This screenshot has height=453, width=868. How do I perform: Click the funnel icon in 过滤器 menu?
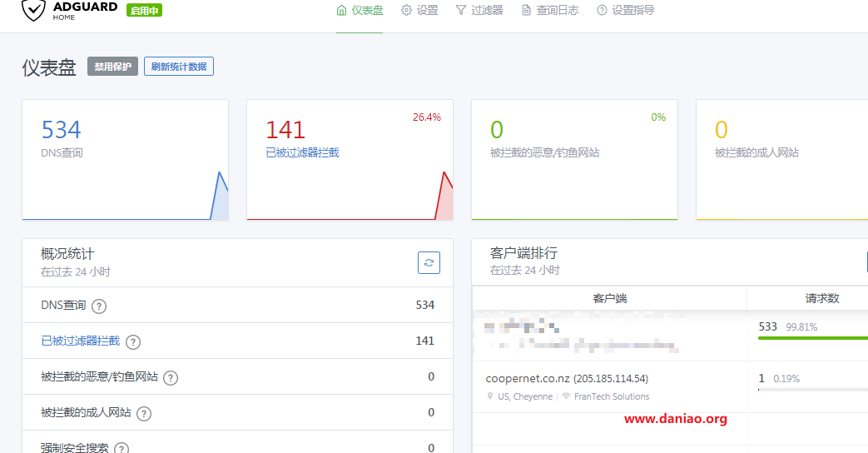coord(460,11)
